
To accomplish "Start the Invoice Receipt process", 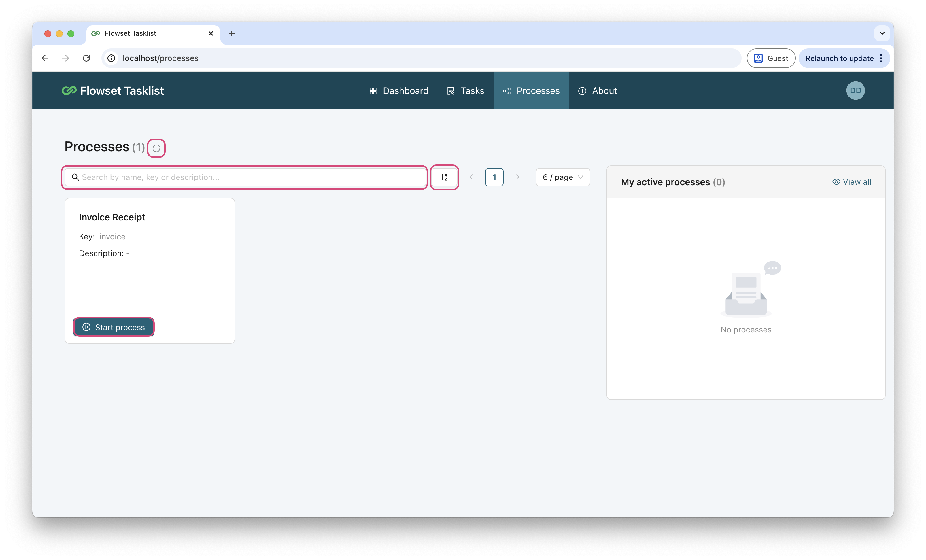I will coord(114,327).
